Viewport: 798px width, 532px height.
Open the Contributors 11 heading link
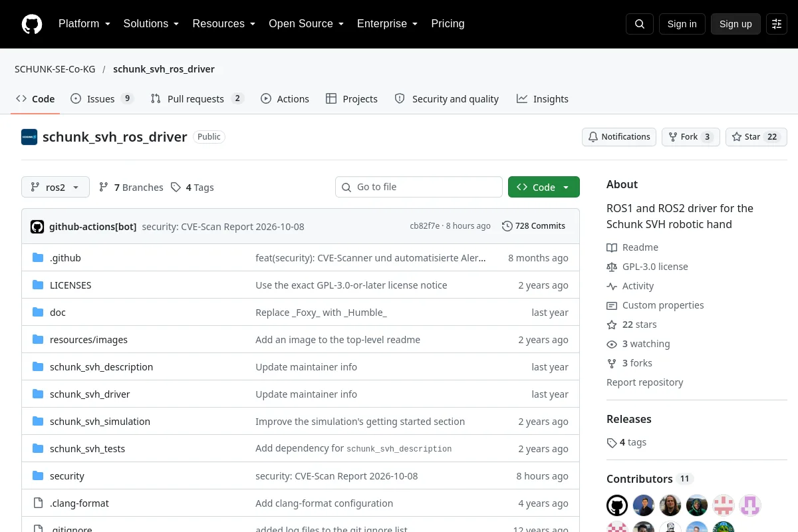coord(650,479)
